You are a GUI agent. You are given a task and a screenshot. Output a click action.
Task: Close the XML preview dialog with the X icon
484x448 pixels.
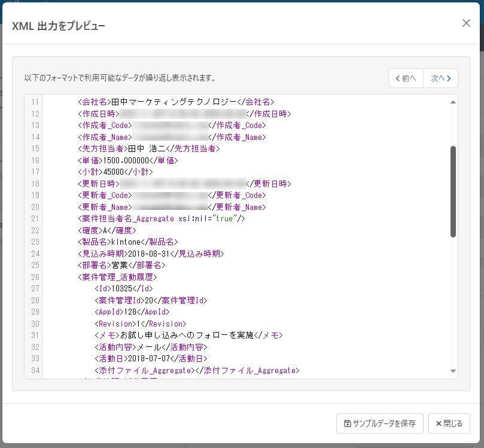466,23
